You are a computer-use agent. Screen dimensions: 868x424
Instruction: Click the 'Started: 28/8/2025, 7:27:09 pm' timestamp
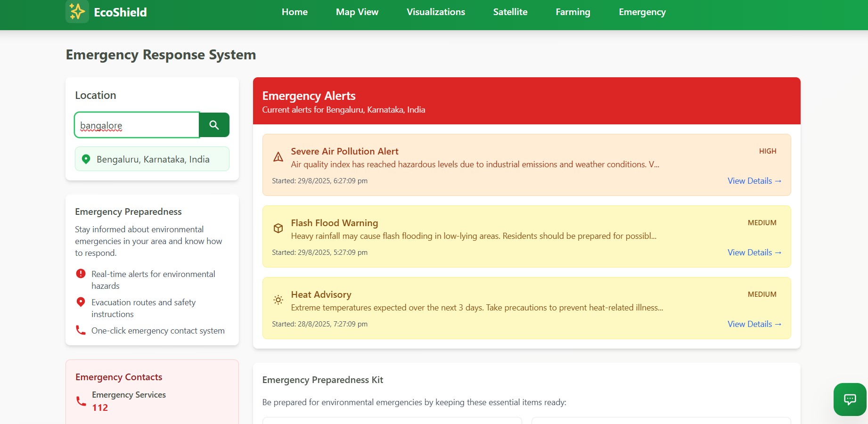319,324
